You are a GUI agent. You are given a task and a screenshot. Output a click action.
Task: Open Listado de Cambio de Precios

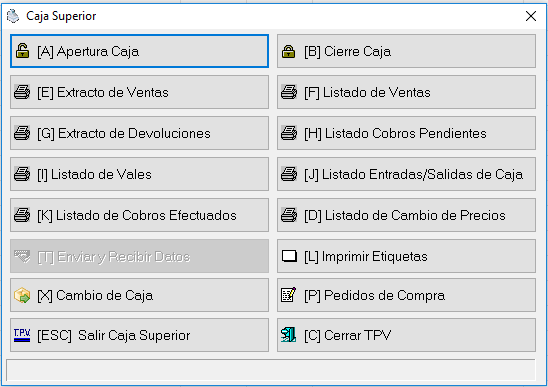tap(406, 215)
